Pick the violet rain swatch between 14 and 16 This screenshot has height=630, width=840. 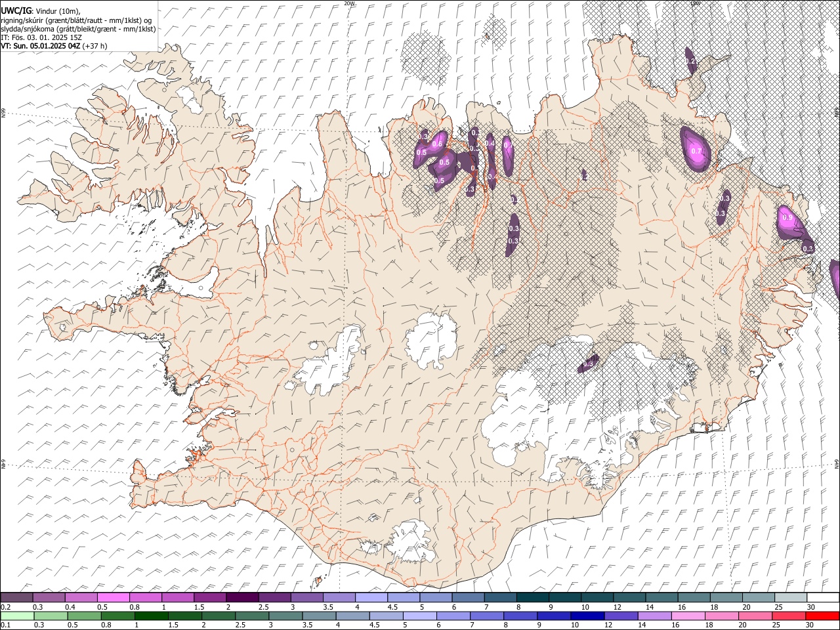click(654, 616)
